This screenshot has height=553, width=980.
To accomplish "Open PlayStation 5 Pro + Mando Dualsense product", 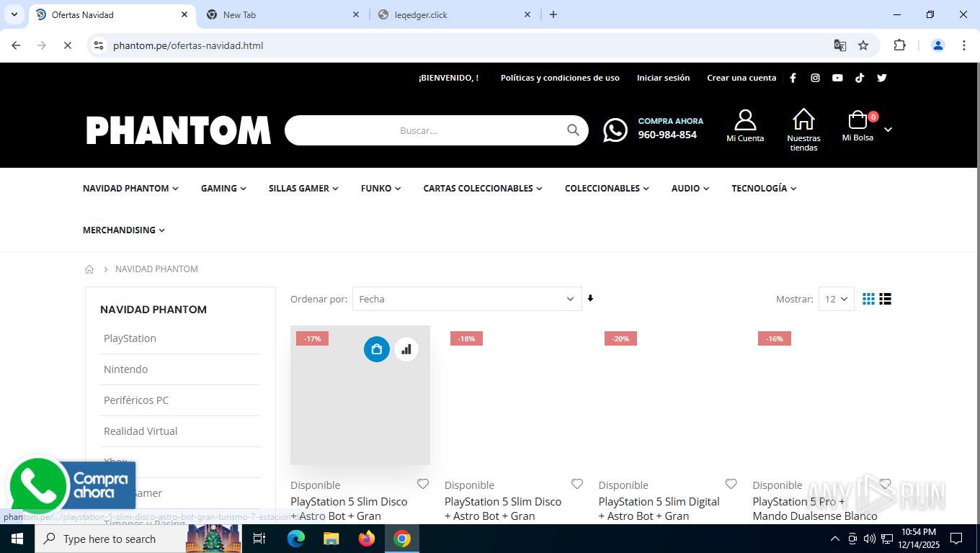I will [815, 508].
